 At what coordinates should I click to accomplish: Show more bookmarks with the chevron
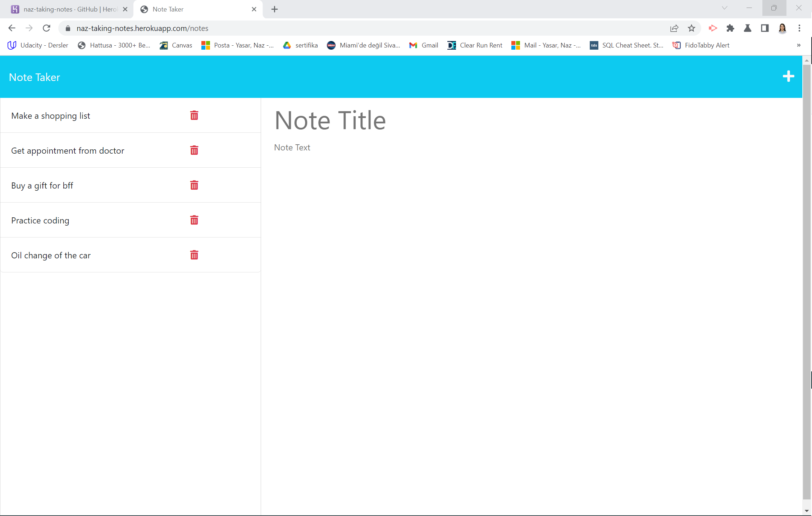(798, 45)
